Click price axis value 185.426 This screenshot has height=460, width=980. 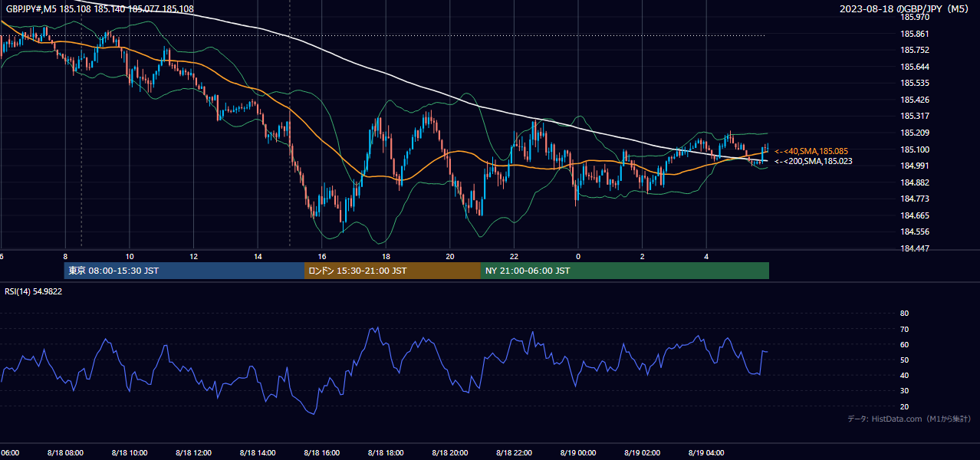pyautogui.click(x=915, y=100)
